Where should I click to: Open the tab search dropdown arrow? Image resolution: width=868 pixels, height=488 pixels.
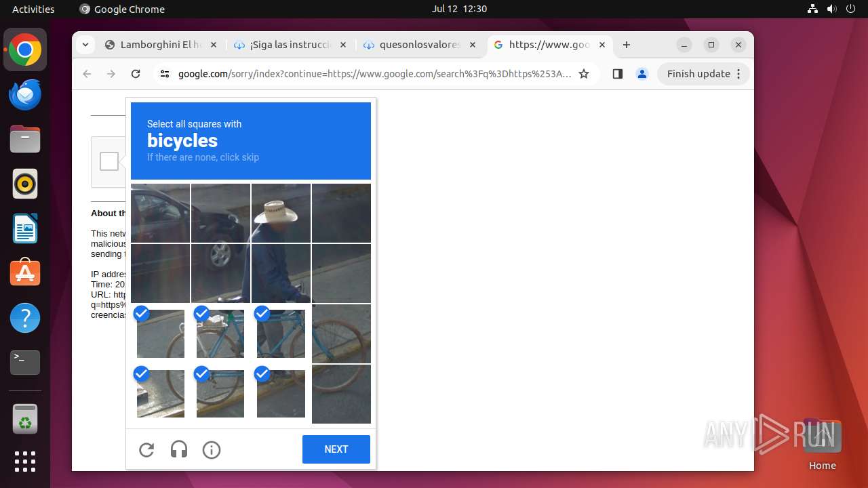[85, 45]
